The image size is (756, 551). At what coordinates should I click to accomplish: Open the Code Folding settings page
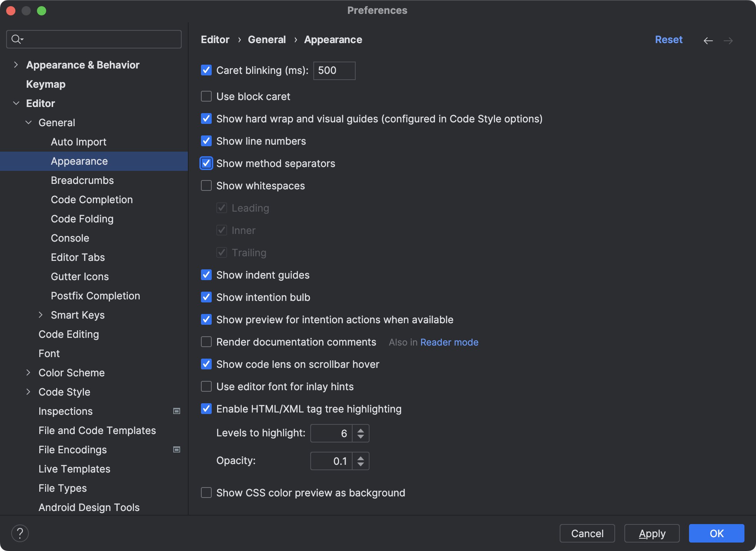tap(82, 219)
